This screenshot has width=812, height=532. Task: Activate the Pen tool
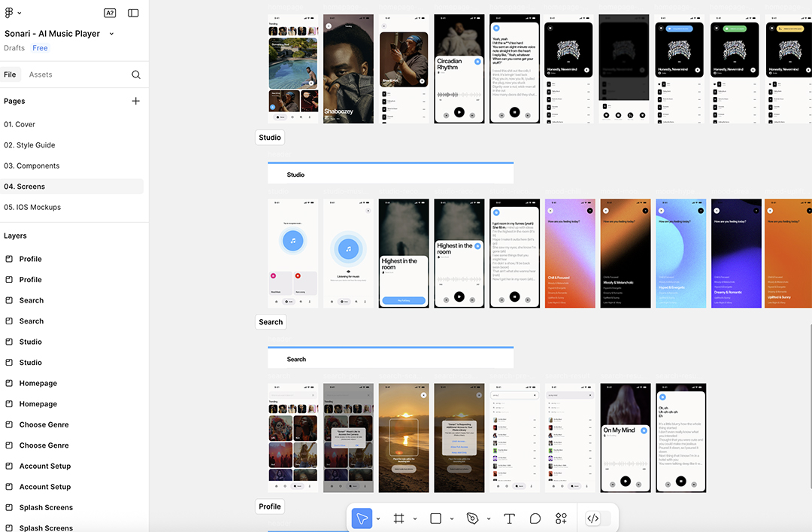point(472,518)
